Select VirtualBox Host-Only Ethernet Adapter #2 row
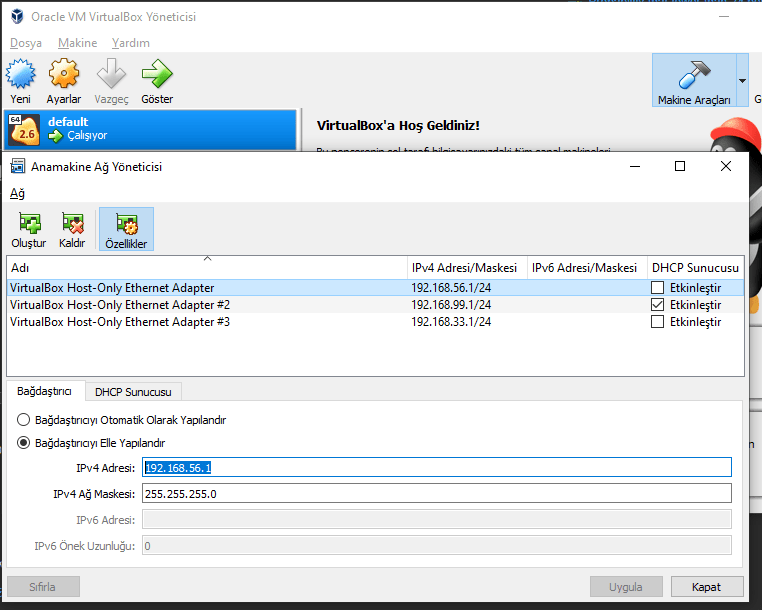This screenshot has height=610, width=762. [375, 305]
